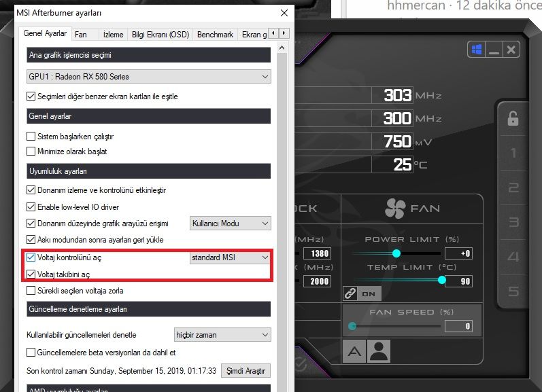542x392 pixels.
Task: Toggle the profile lock padlock icon
Action: coord(513,118)
